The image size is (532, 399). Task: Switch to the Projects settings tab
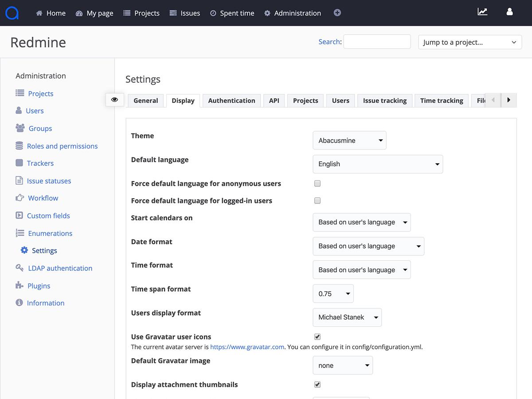(305, 101)
